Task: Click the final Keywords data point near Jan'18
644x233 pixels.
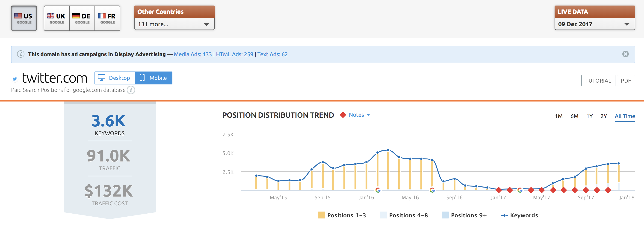Action: [618, 163]
